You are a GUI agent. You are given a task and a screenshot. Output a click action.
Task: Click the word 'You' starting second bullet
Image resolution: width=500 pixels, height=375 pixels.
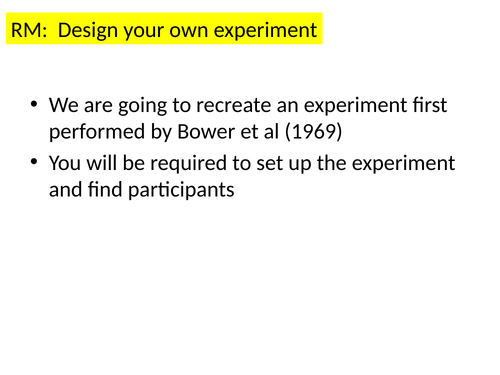[65, 163]
